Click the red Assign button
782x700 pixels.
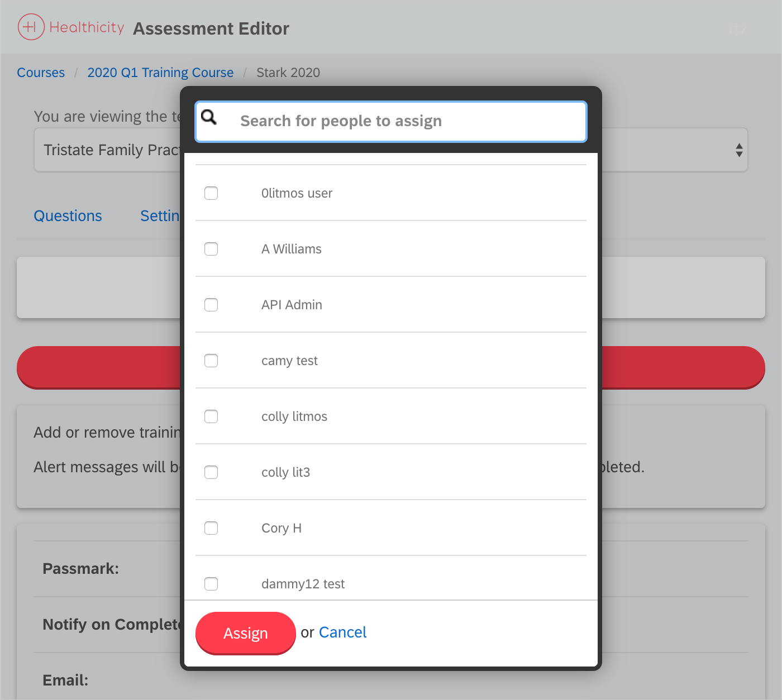click(x=245, y=633)
